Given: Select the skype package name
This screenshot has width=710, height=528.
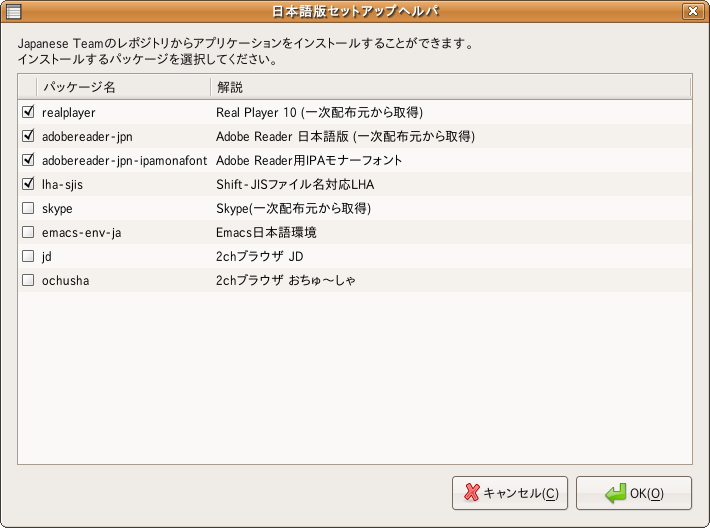Looking at the screenshot, I should (x=57, y=209).
